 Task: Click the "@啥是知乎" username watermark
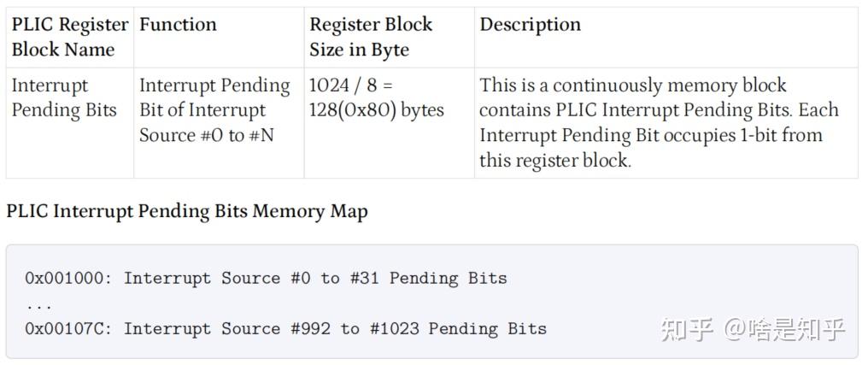point(785,329)
